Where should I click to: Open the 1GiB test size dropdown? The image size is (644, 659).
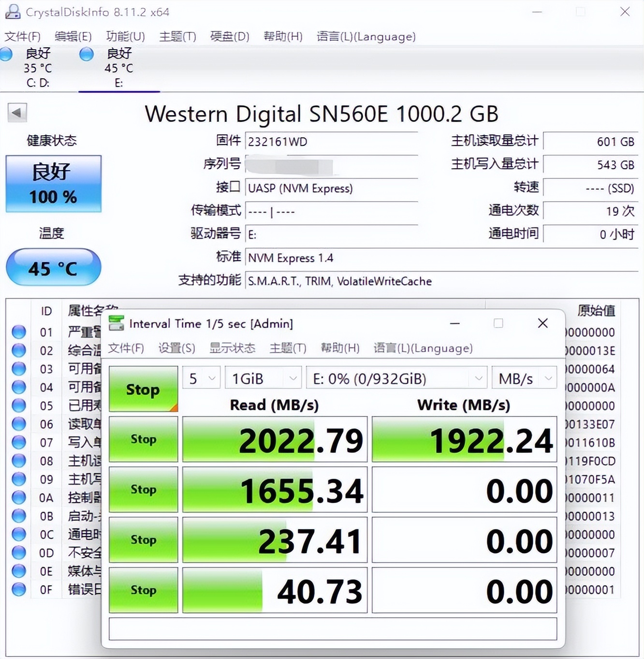[x=263, y=378]
